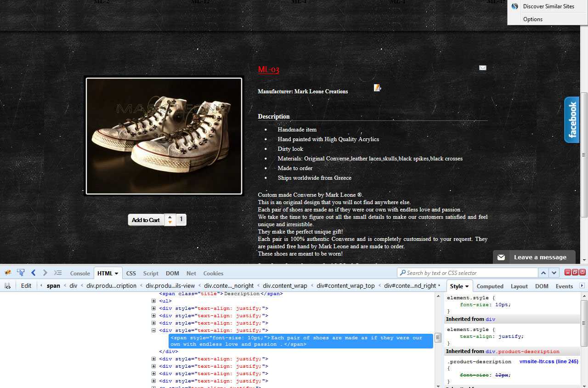Decrease quantity with the orange down arrow
This screenshot has width=588, height=388.
[x=170, y=223]
